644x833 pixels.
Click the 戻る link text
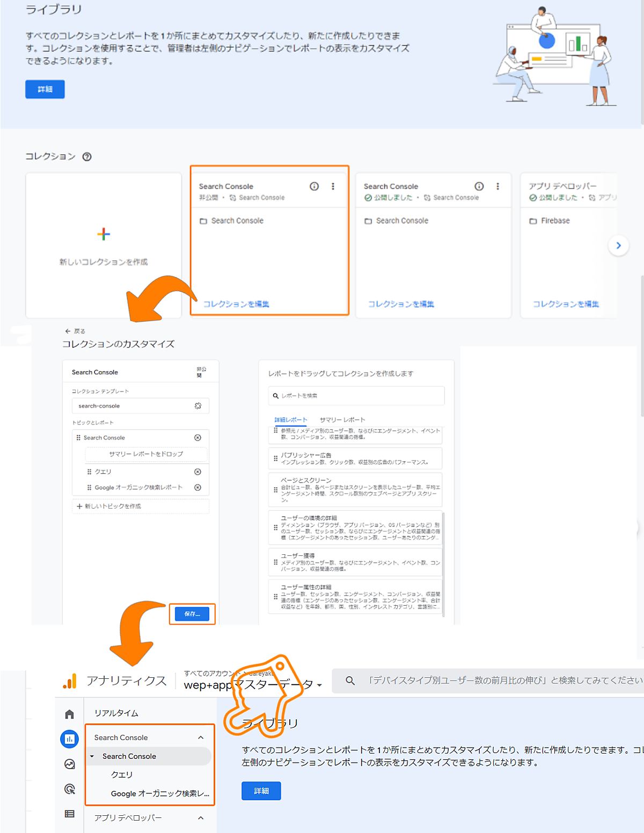tap(79, 331)
